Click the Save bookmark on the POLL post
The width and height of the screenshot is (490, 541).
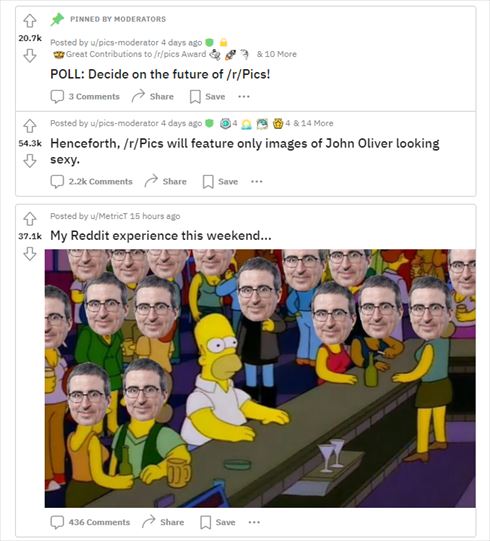207,97
